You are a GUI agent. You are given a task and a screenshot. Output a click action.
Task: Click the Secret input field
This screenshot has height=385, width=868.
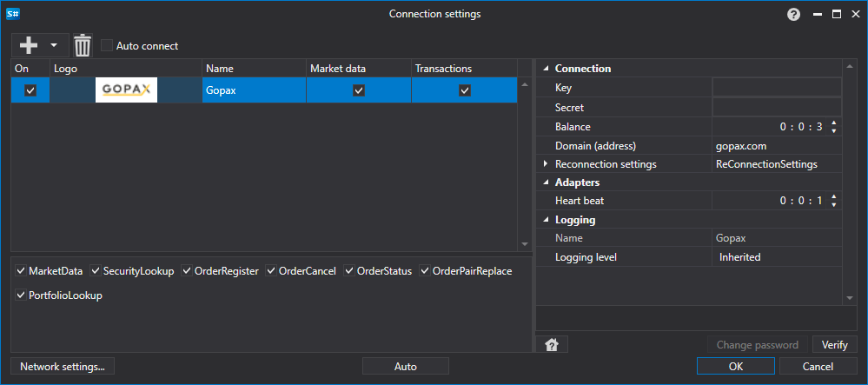click(777, 107)
